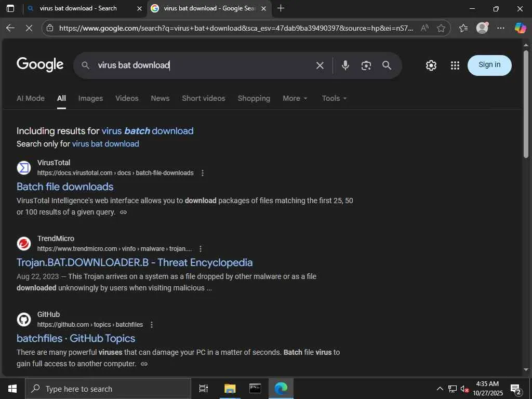This screenshot has width=532, height=399.
Task: Open Edge Settings and more menu
Action: [x=501, y=28]
